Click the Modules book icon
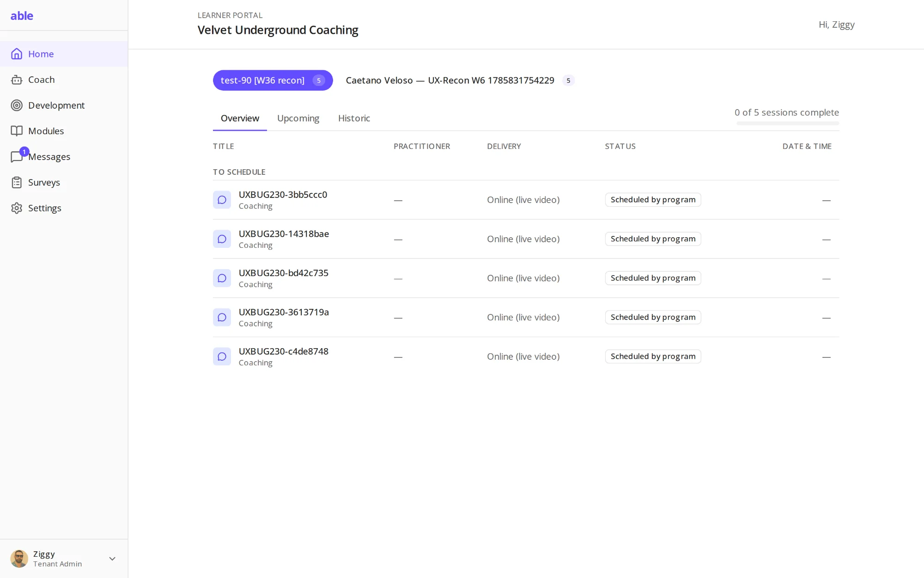 17,131
